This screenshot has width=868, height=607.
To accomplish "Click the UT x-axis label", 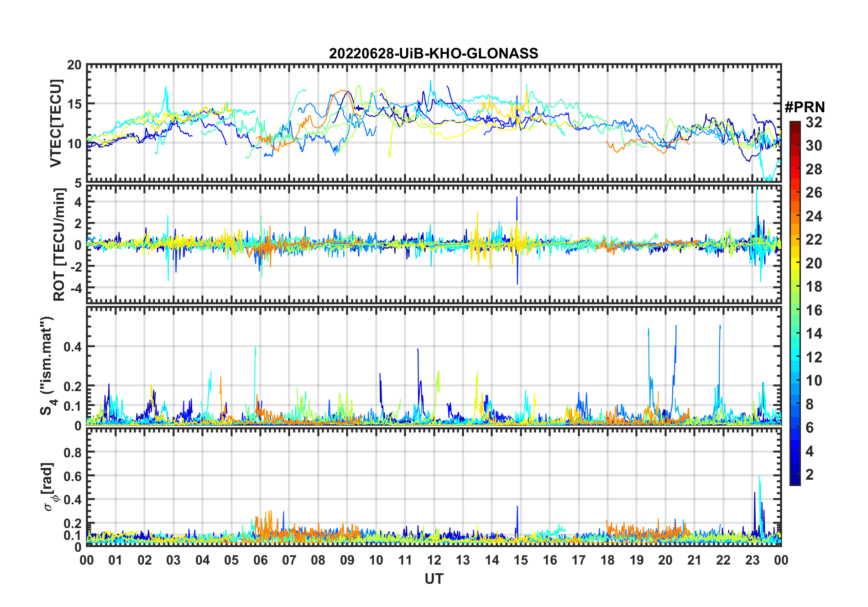I will point(434,579).
